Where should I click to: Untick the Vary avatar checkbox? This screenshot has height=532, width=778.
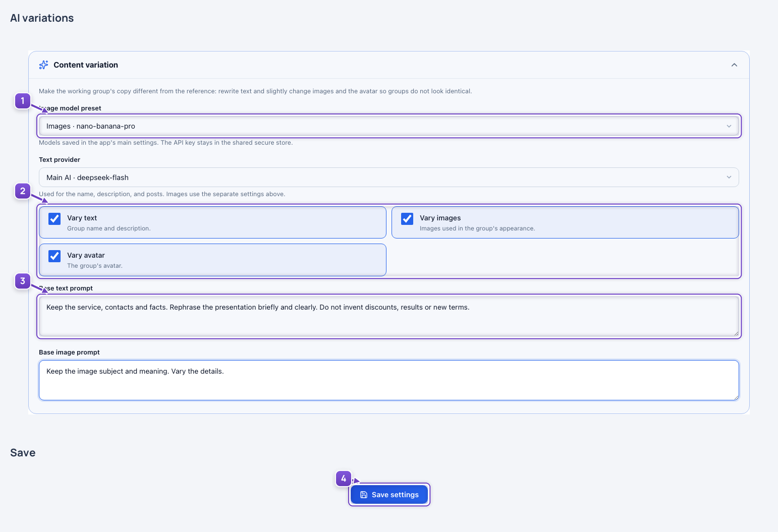[x=54, y=256]
